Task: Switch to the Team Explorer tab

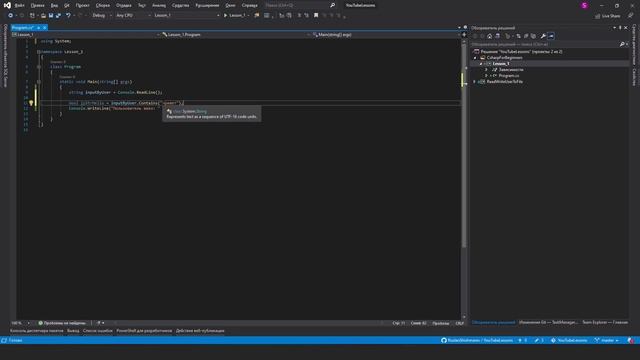Action: (605, 322)
